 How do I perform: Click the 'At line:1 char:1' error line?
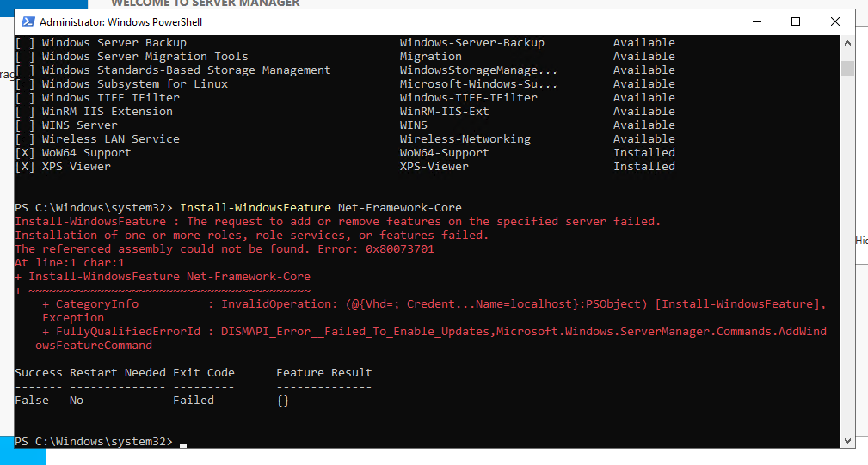[x=70, y=263]
